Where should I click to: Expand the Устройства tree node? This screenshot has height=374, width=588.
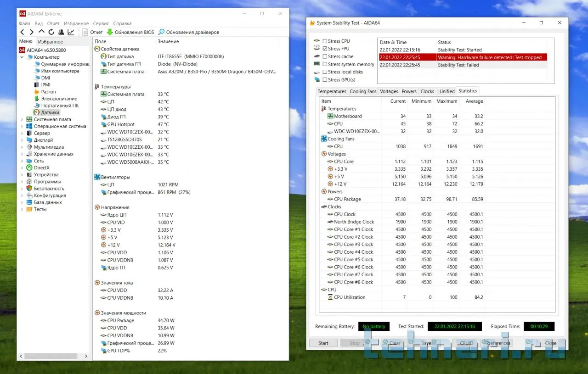point(22,175)
